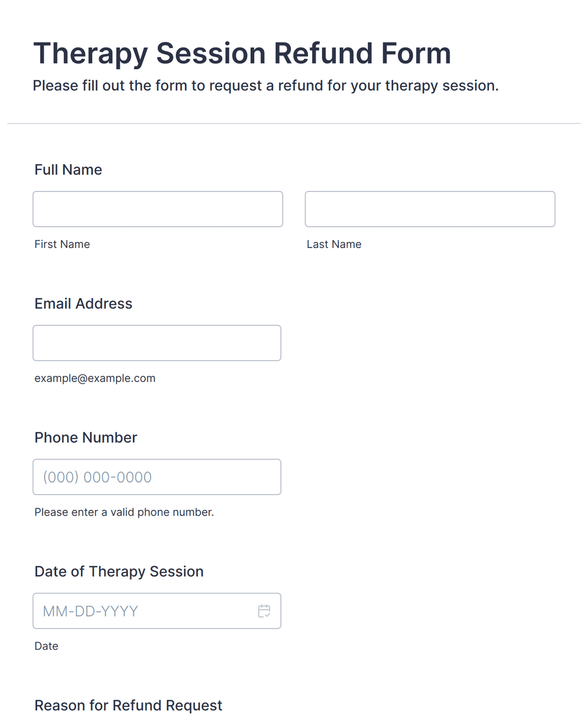588x724 pixels.
Task: Click the Phone Number label
Action: tap(86, 438)
